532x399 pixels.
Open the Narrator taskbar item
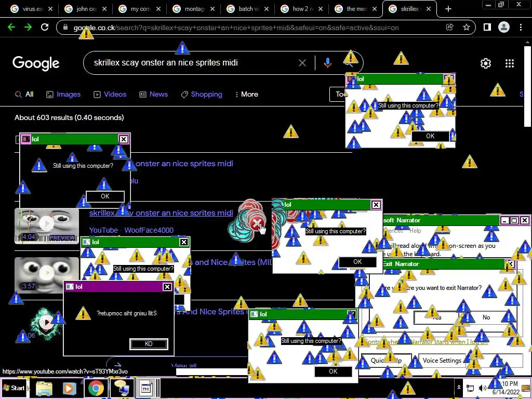click(x=121, y=388)
